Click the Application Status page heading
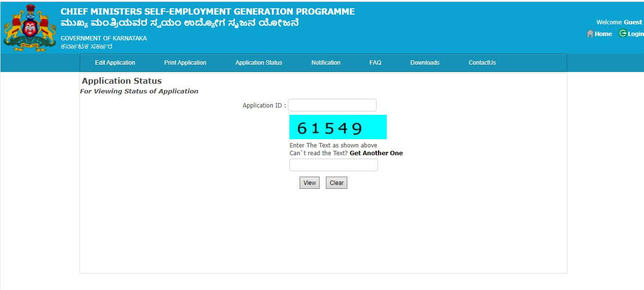644x290 pixels. click(x=121, y=81)
